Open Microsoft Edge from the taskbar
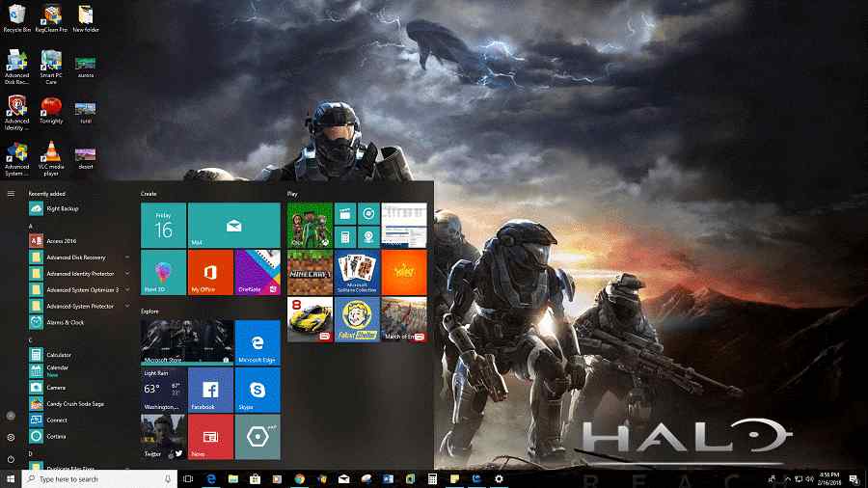 tap(211, 479)
